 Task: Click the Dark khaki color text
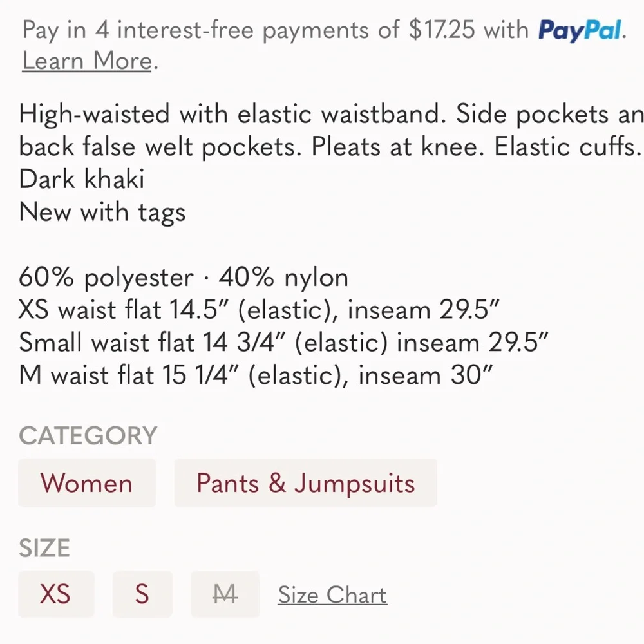82,178
